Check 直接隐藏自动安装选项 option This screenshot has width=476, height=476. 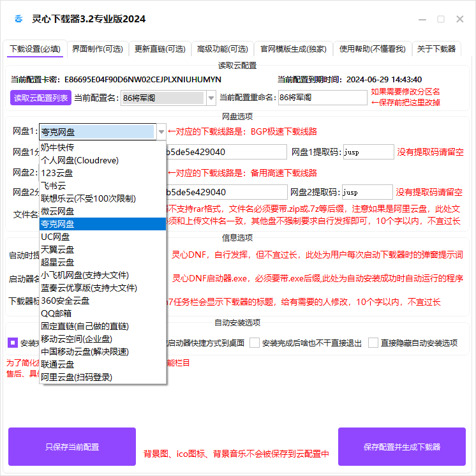point(373,343)
